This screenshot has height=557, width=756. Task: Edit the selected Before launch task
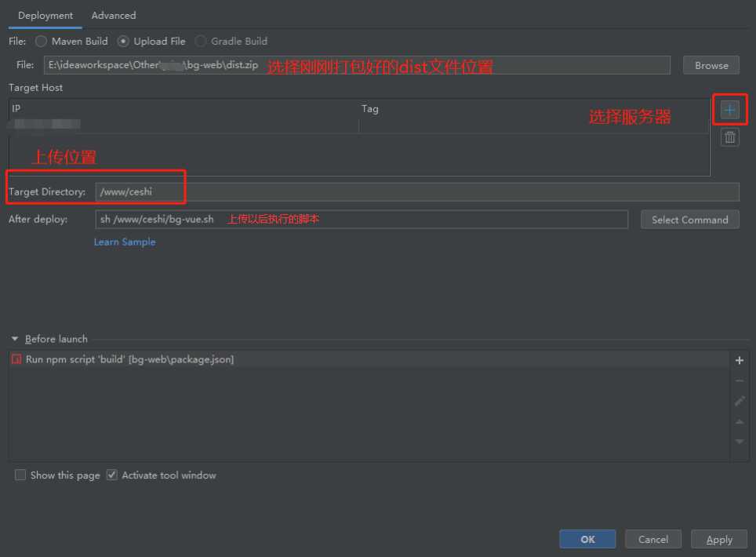(x=739, y=401)
